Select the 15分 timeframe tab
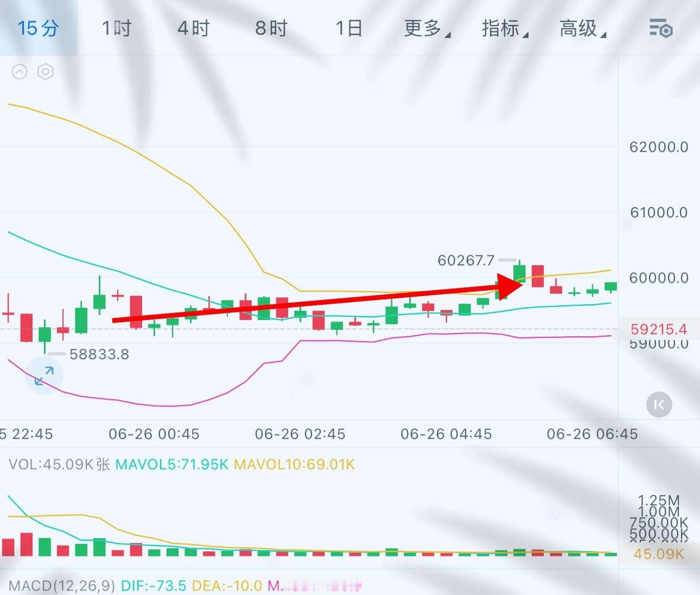The width and height of the screenshot is (700, 595). (x=38, y=28)
